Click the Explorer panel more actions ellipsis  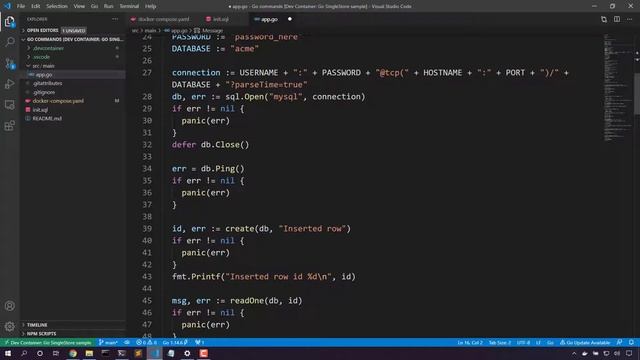coord(115,19)
